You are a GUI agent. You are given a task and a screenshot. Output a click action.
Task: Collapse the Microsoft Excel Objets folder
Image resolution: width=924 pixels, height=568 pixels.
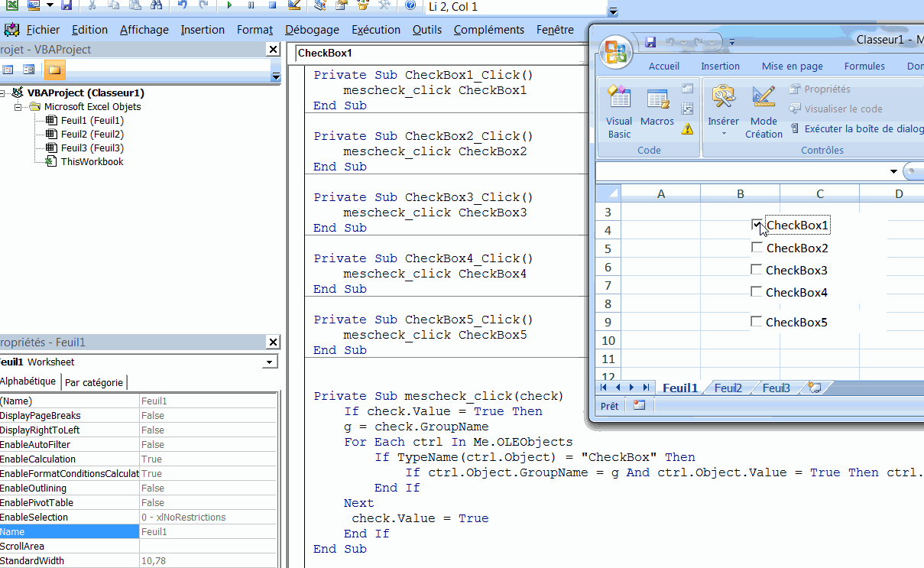coord(18,107)
